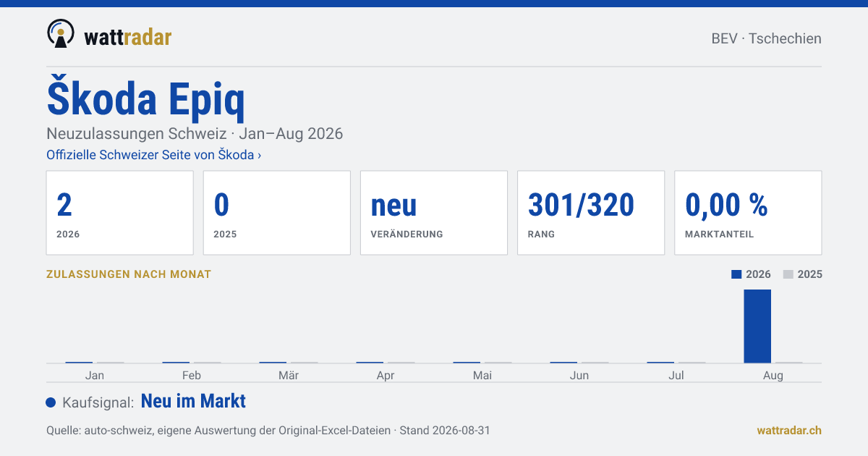Click the Mai axis label
Image resolution: width=868 pixels, height=456 pixels.
click(482, 375)
